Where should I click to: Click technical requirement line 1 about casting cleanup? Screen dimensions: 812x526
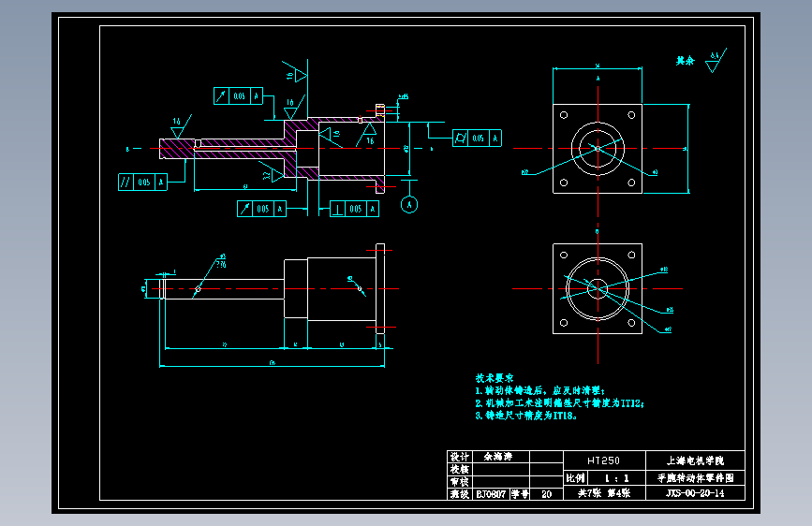click(x=540, y=391)
